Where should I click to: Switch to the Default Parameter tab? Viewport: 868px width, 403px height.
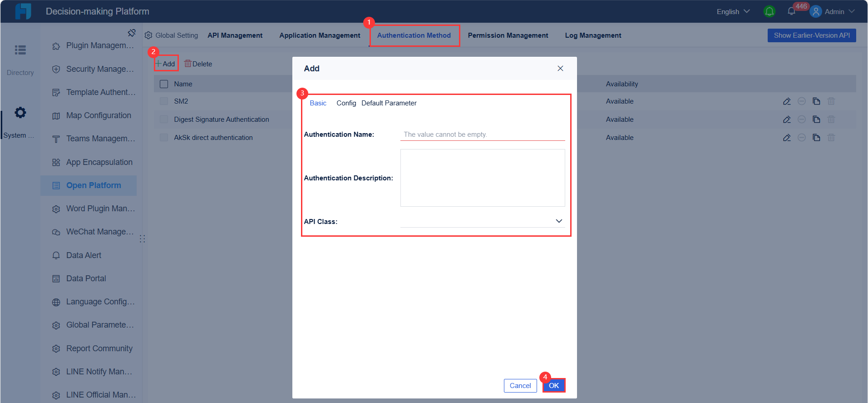pyautogui.click(x=389, y=103)
